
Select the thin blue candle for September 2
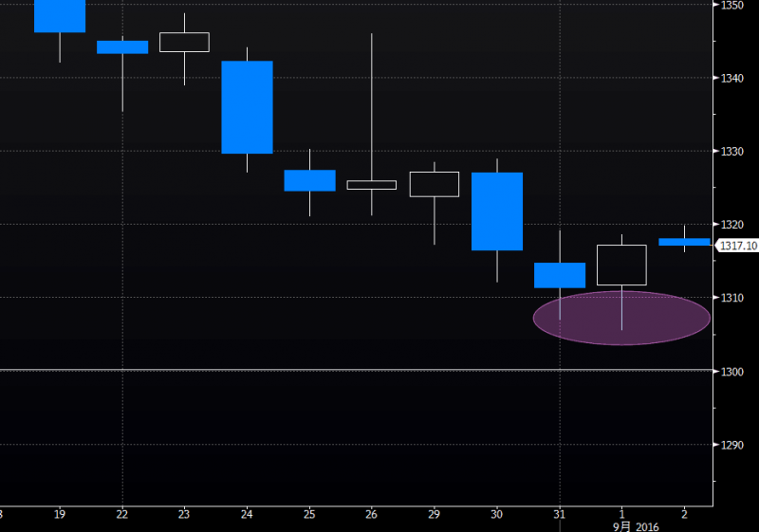point(684,242)
